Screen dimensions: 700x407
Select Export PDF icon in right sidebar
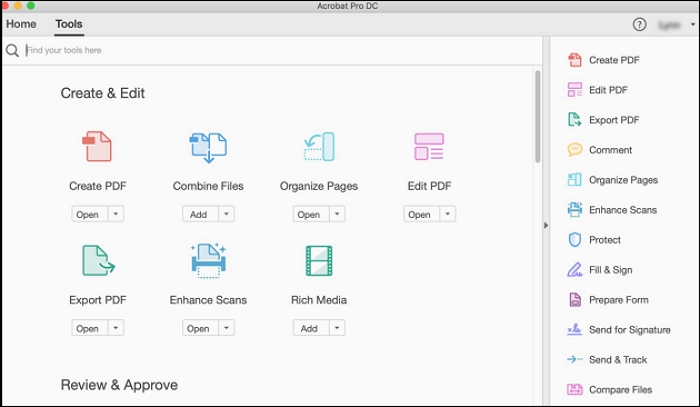[x=575, y=120]
